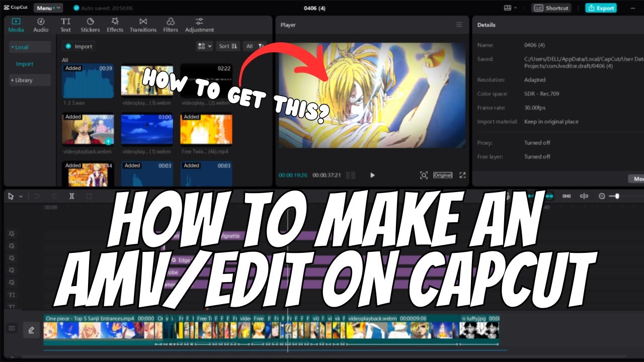The width and height of the screenshot is (644, 362).
Task: Click the Frame rate value 30.00fps
Action: [x=536, y=108]
